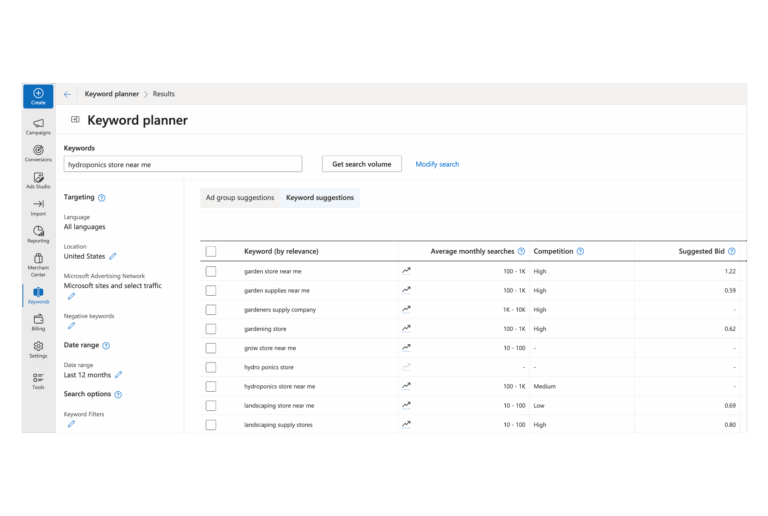Image resolution: width=768 pixels, height=516 pixels.
Task: Sort by Average monthly searches column
Action: (x=472, y=251)
